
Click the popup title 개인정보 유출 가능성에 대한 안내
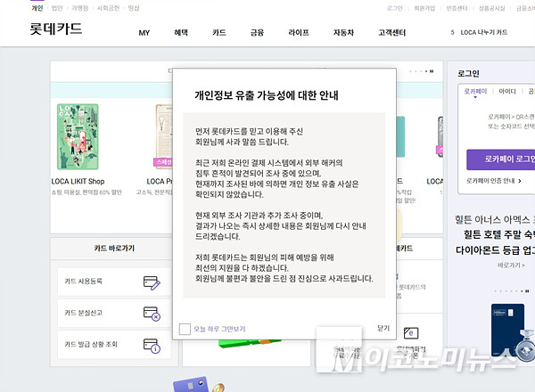[267, 95]
